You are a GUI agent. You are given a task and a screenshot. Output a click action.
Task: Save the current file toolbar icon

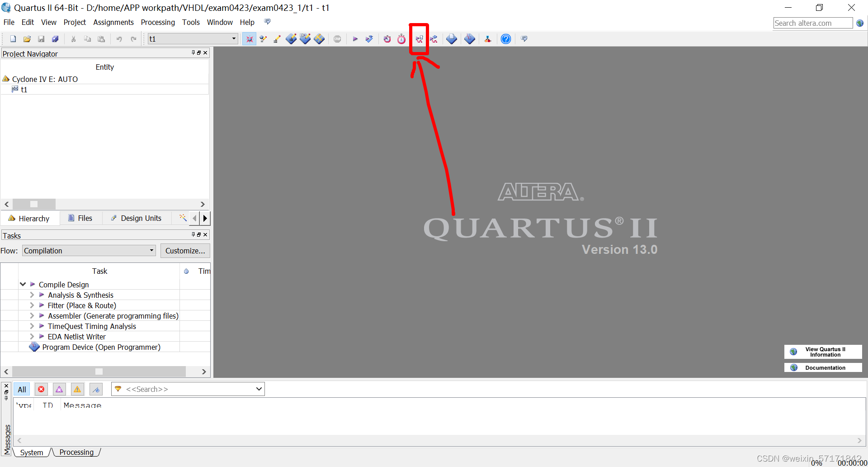41,39
